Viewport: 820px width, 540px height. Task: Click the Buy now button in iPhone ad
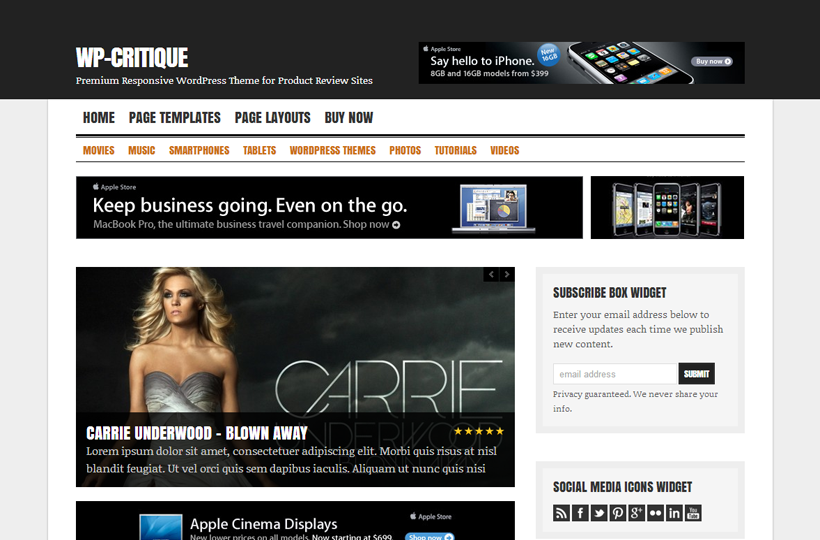click(713, 61)
